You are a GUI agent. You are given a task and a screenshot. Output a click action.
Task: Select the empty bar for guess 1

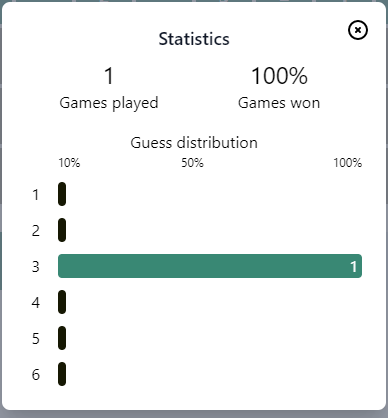coord(62,194)
